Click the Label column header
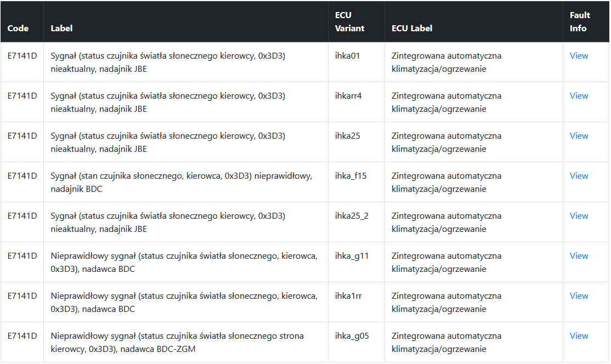 pos(61,29)
